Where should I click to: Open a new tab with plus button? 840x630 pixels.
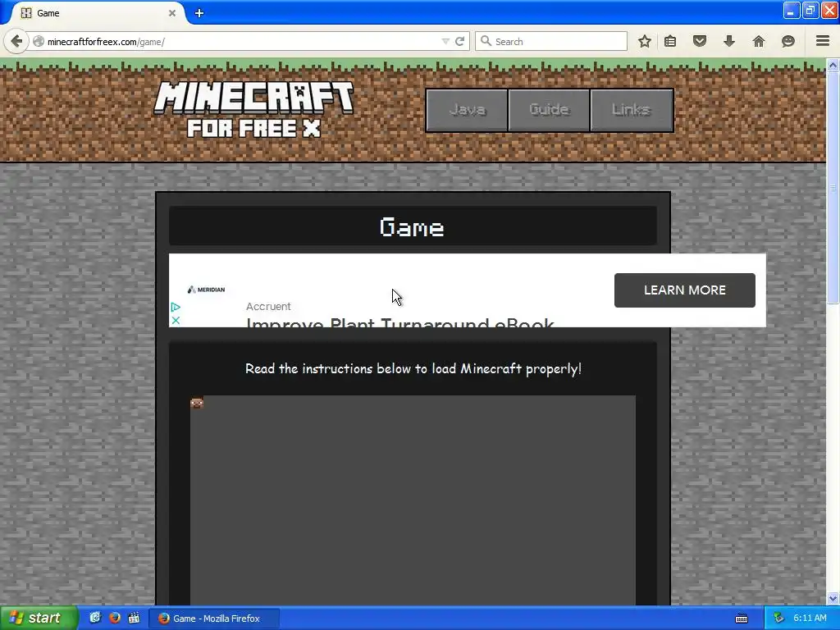point(199,13)
